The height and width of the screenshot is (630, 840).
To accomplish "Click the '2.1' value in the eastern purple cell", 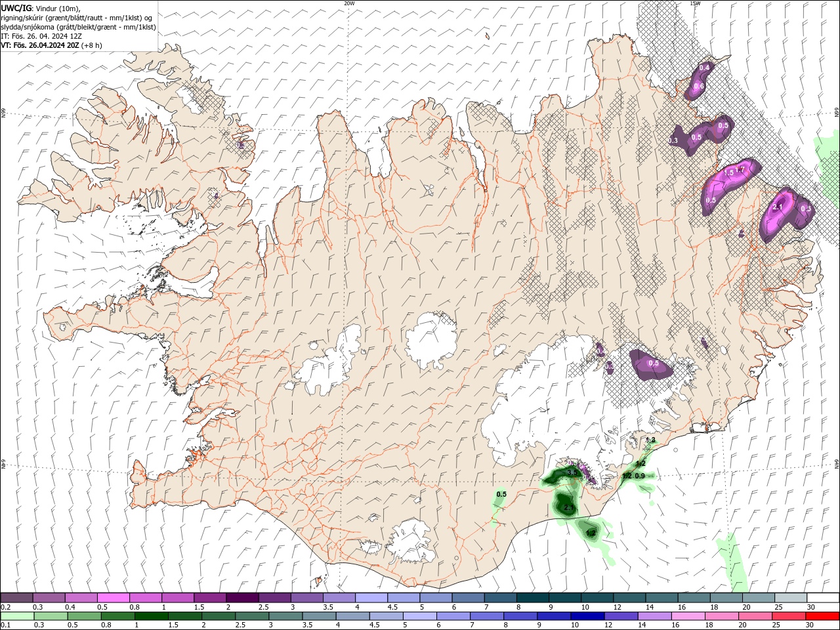I will [x=778, y=207].
